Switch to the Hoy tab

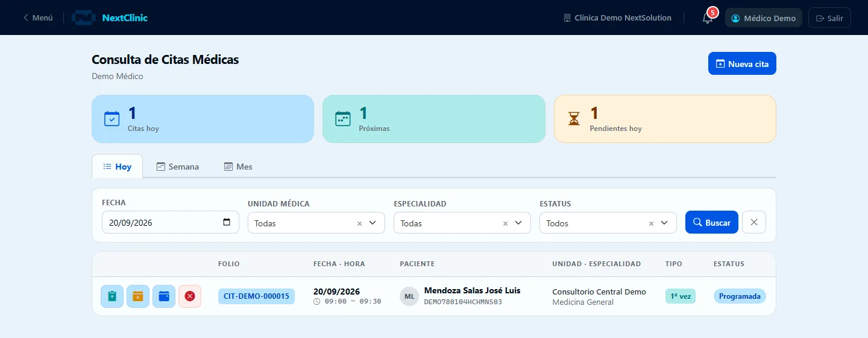click(x=117, y=167)
